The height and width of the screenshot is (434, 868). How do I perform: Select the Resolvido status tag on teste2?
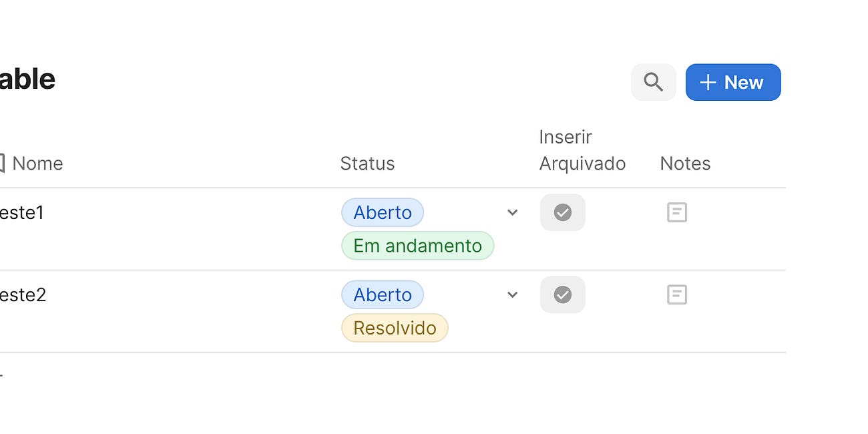pos(395,327)
